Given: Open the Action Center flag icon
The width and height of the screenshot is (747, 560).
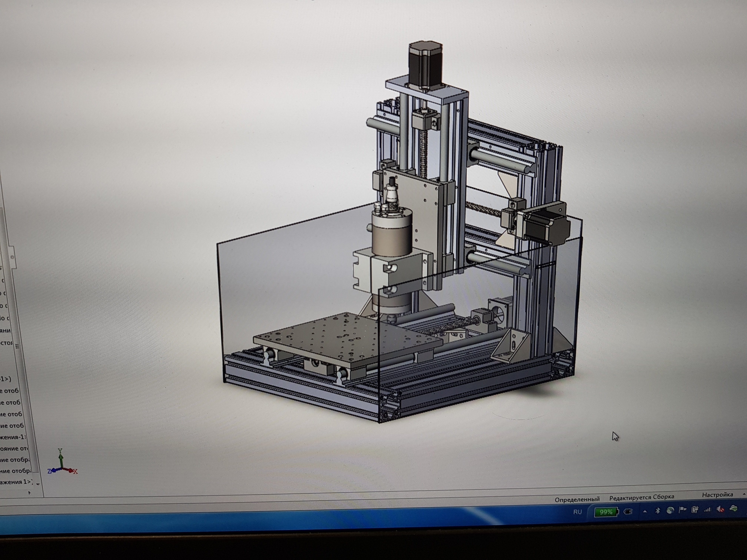Looking at the screenshot, I should [683, 510].
